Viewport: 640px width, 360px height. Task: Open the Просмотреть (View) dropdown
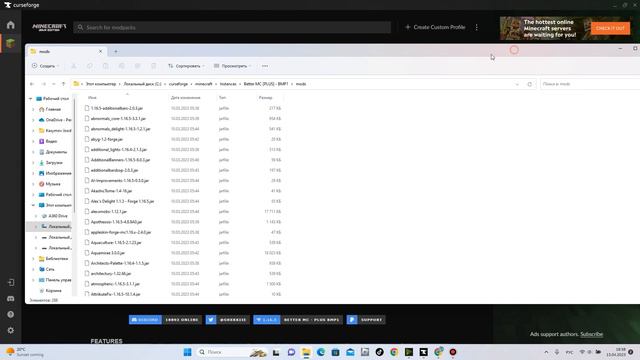coord(233,66)
